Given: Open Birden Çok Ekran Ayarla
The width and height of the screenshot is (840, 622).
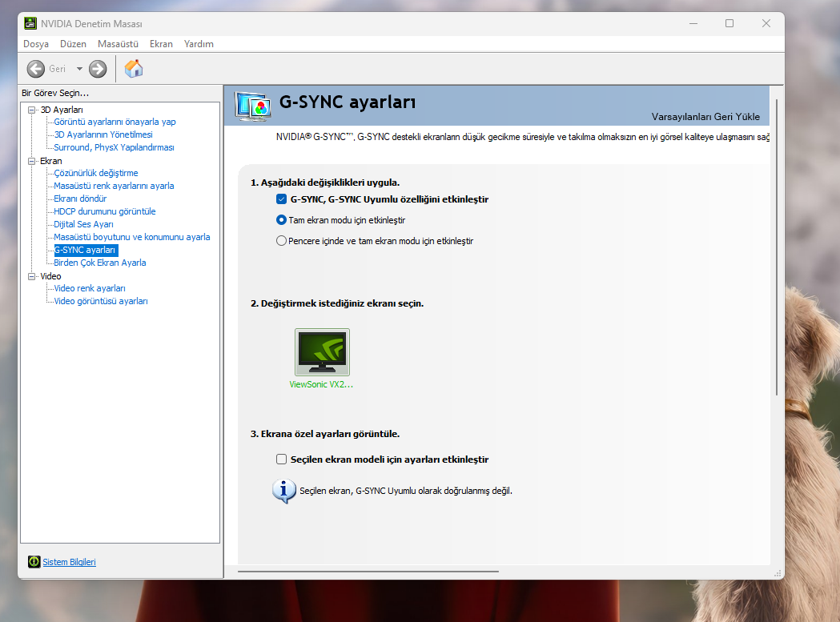Looking at the screenshot, I should (x=99, y=263).
